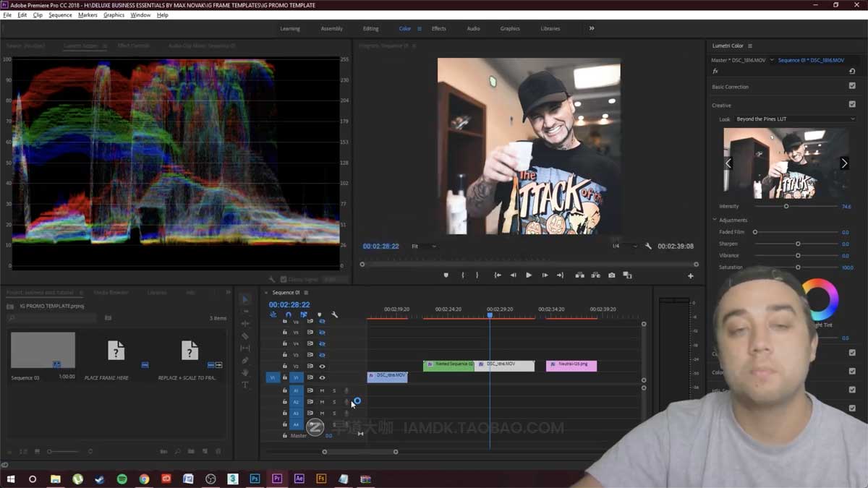This screenshot has height=488, width=868.
Task: Open the Graphics workspace tab
Action: pos(510,28)
